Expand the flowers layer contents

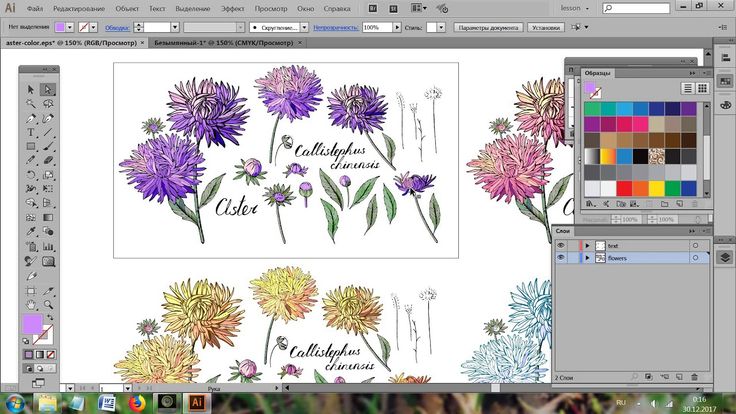pos(587,258)
